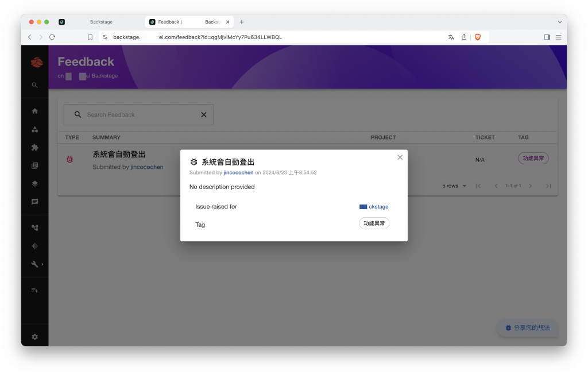The image size is (588, 374).
Task: Open the translate page icon
Action: point(451,37)
